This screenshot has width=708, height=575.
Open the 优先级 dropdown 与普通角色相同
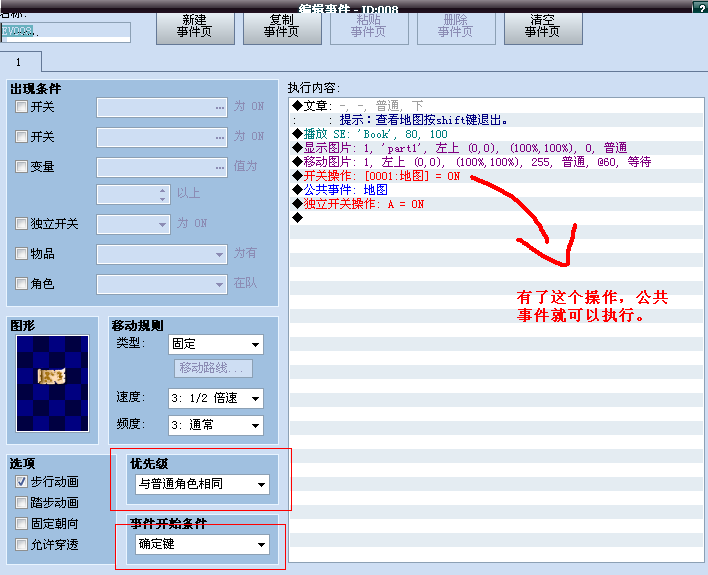pos(202,484)
